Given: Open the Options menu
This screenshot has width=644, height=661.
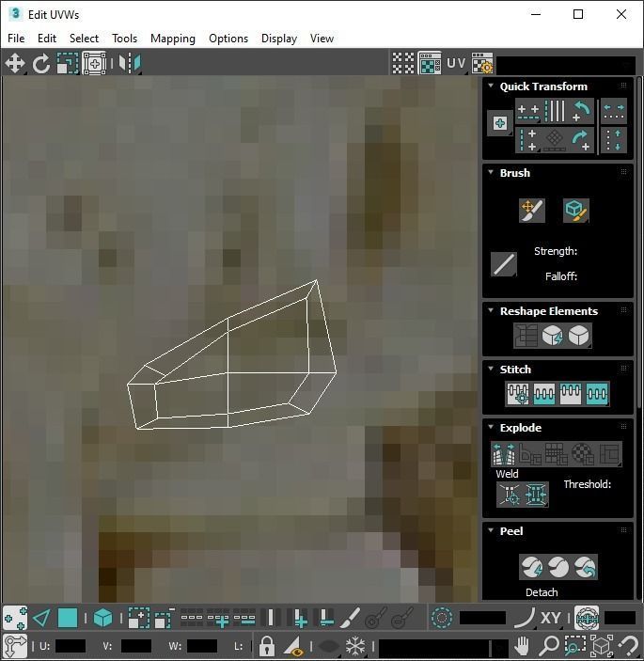Looking at the screenshot, I should tap(228, 39).
